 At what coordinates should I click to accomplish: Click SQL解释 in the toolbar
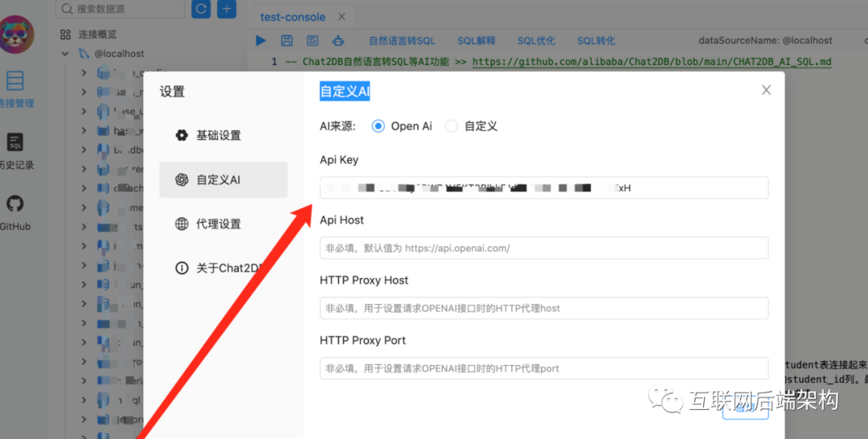click(x=477, y=41)
